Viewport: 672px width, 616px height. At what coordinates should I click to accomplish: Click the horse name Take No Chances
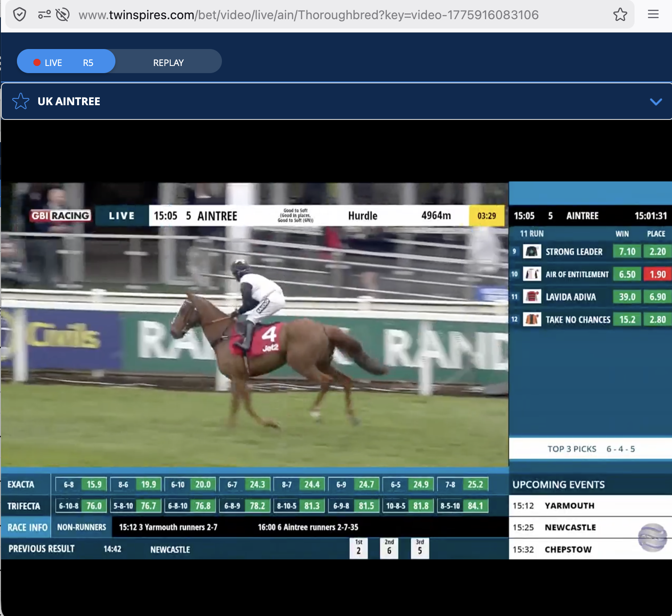pos(578,320)
